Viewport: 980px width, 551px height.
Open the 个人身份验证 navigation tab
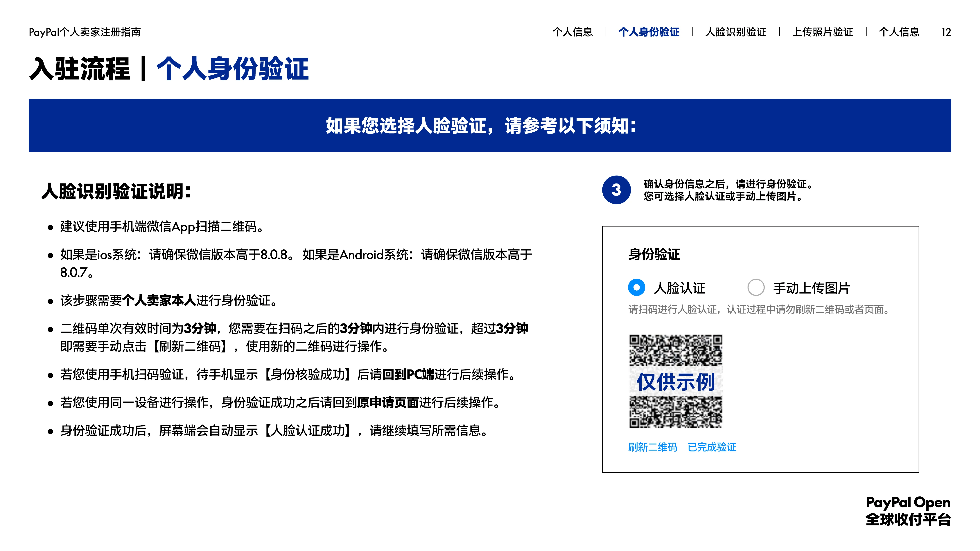tap(649, 32)
